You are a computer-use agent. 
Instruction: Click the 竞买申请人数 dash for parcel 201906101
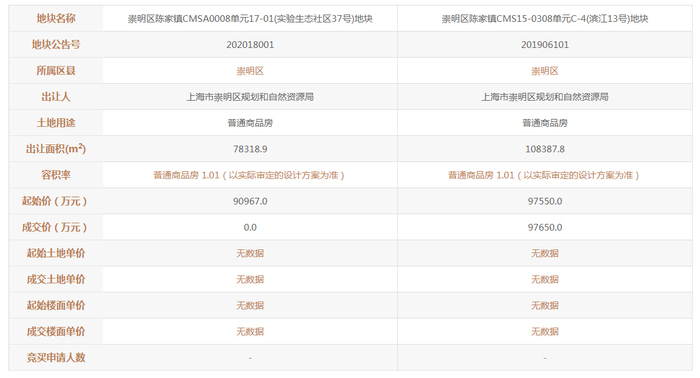coord(545,358)
